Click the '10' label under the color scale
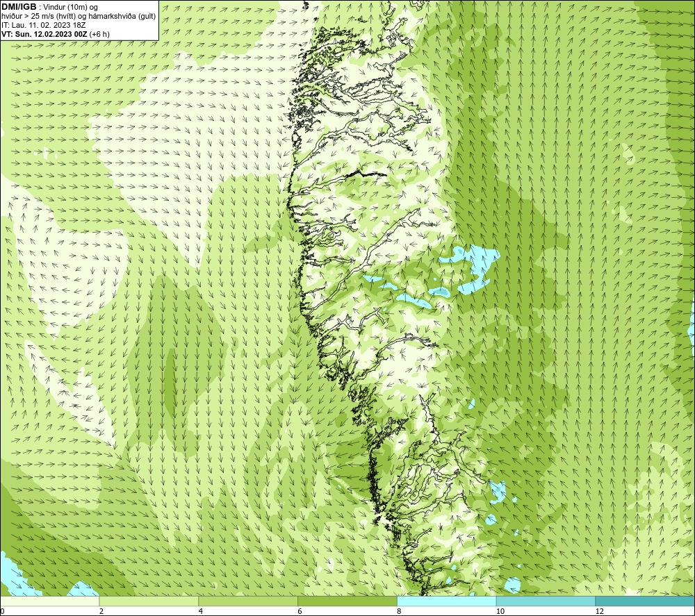This screenshot has height=616, width=695. [x=500, y=612]
